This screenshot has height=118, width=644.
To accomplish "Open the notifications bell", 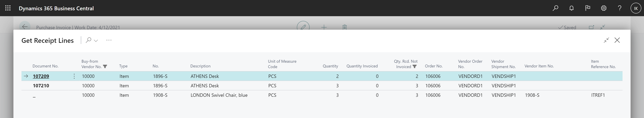I will point(572,8).
